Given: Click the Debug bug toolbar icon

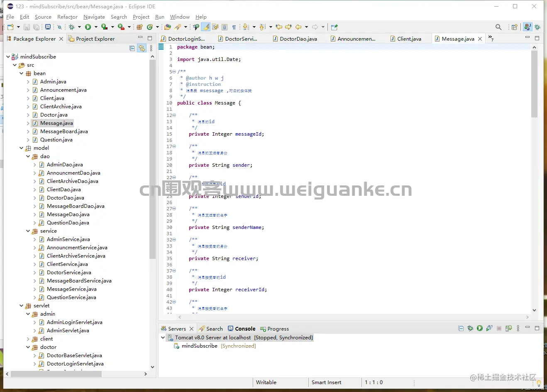Looking at the screenshot, I should (x=72, y=27).
